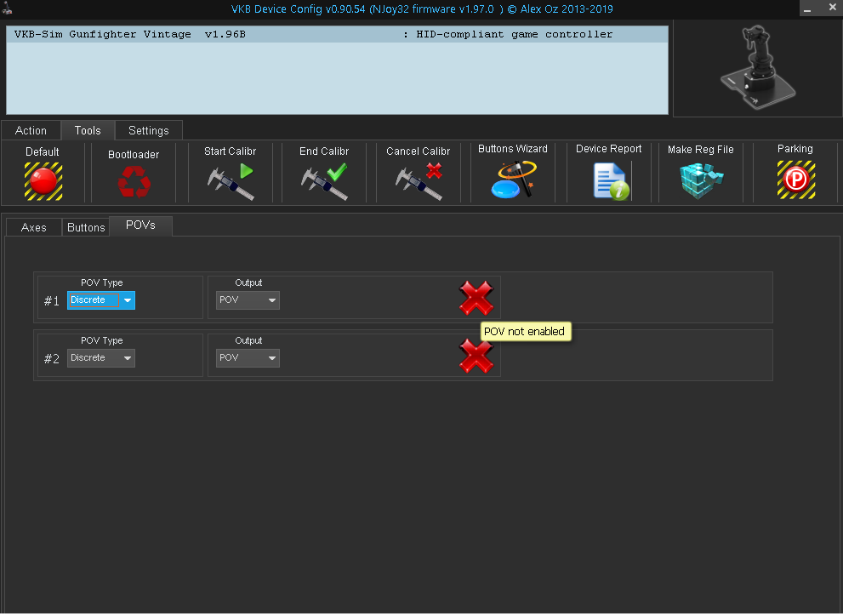Launch the Buttons Wizard icon

(514, 180)
